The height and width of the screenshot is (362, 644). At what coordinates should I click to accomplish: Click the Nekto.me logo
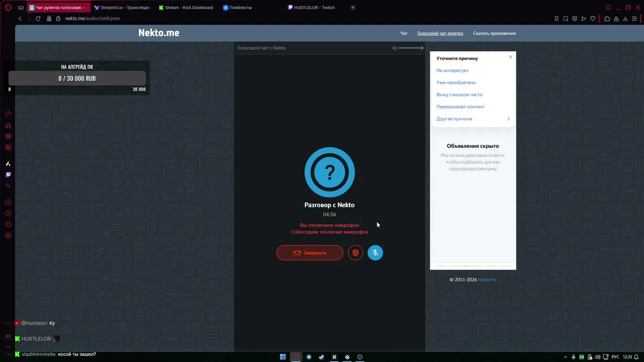[x=159, y=33]
